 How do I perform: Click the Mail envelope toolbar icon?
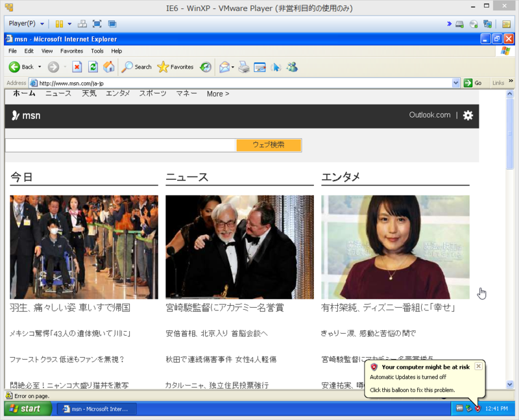[224, 68]
